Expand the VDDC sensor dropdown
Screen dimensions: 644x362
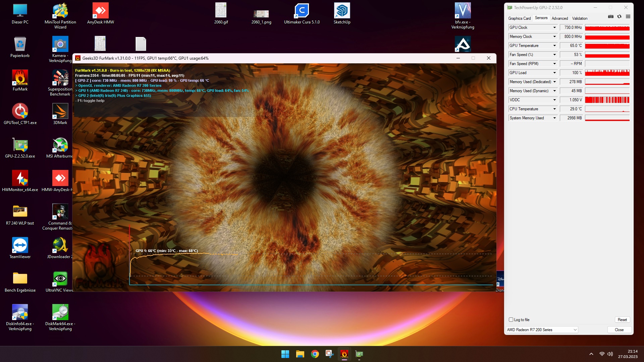point(554,100)
